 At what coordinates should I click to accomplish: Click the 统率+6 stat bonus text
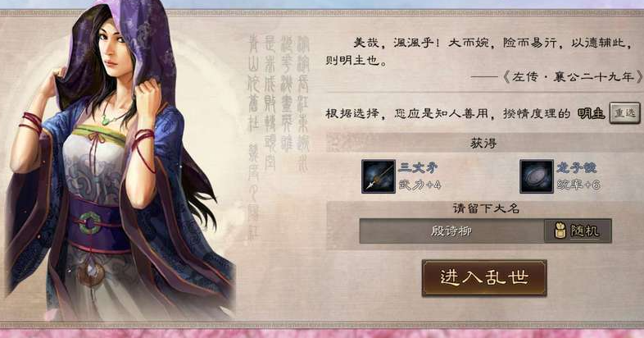coord(578,185)
